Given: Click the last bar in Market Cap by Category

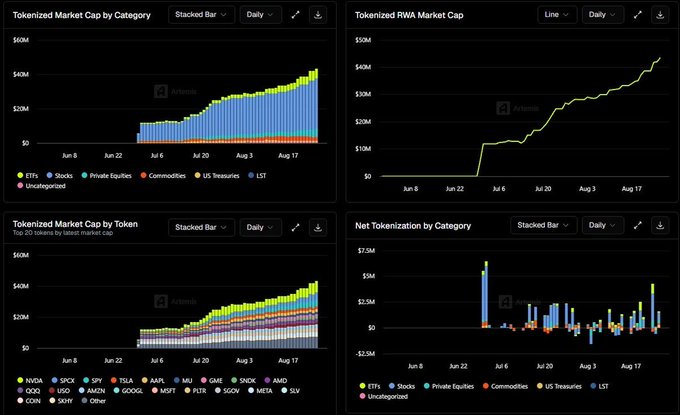Looking at the screenshot, I should tap(317, 106).
